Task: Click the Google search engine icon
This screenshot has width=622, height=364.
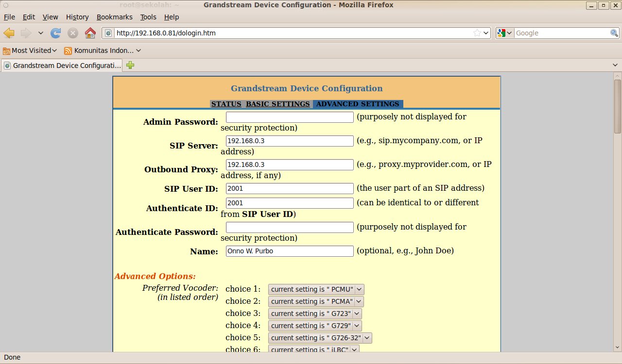Action: (502, 33)
